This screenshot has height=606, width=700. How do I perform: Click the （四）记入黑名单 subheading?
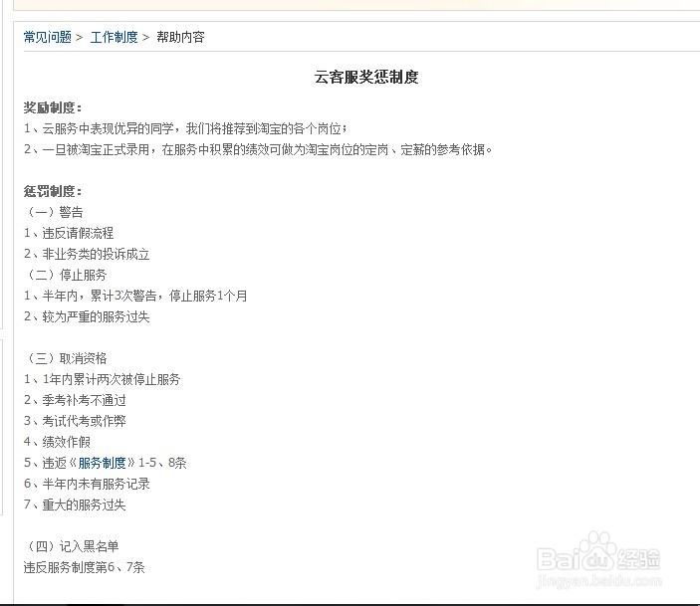tap(72, 546)
